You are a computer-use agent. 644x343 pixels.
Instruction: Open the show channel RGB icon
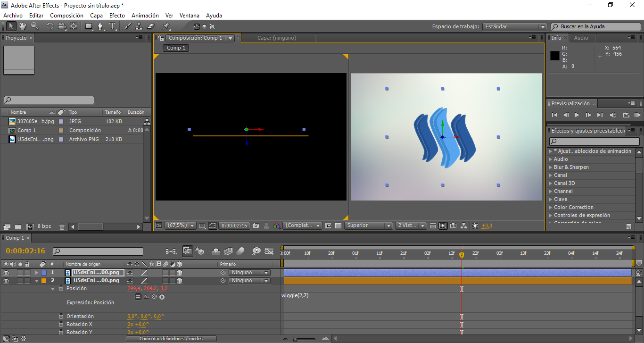coord(277,226)
